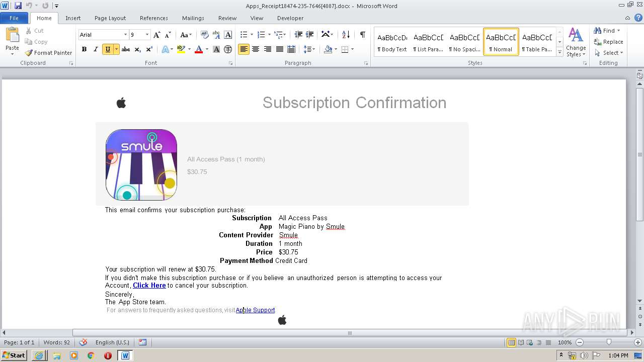644x362 pixels.
Task: Toggle Bold formatting
Action: click(x=84, y=49)
